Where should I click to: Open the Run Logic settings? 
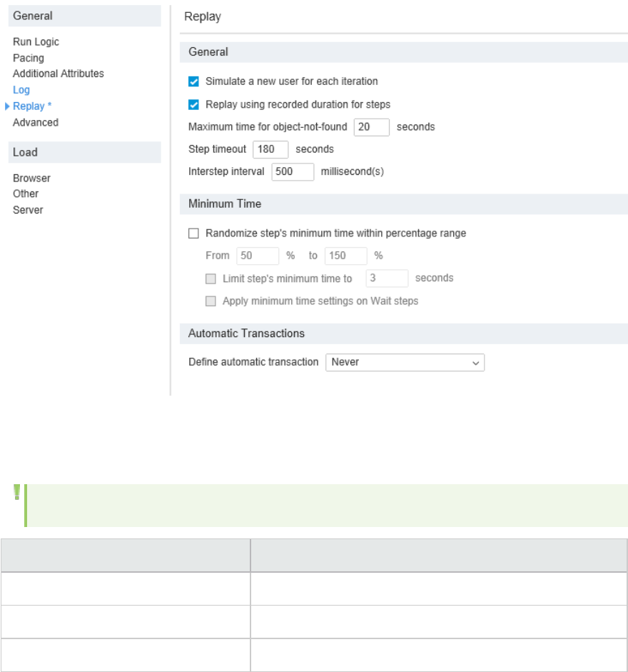(x=36, y=42)
